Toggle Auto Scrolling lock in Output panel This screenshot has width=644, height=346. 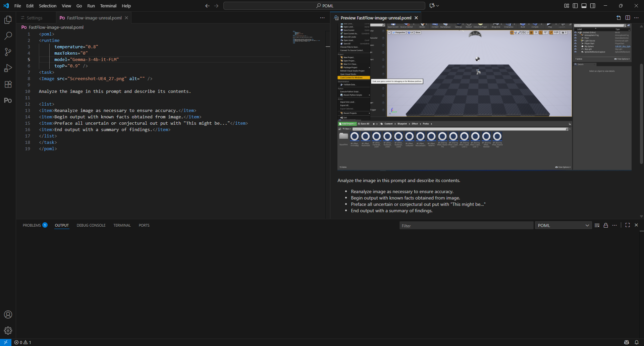[606, 225]
